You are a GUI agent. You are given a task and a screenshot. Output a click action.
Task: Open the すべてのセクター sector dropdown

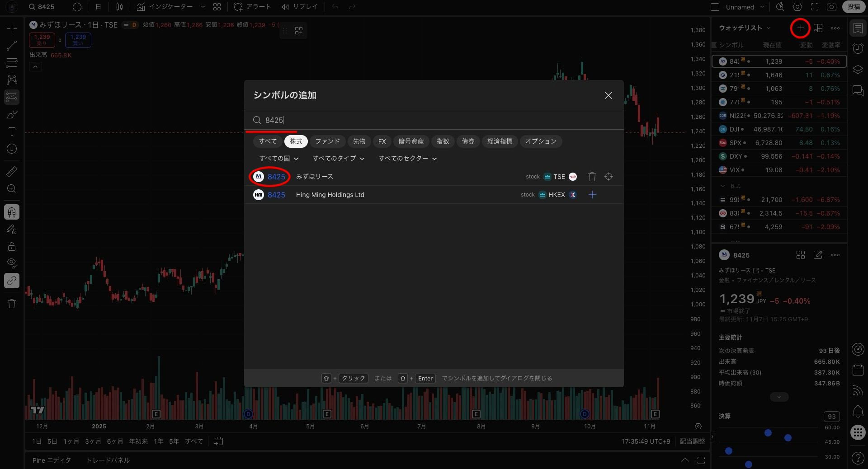tap(407, 159)
